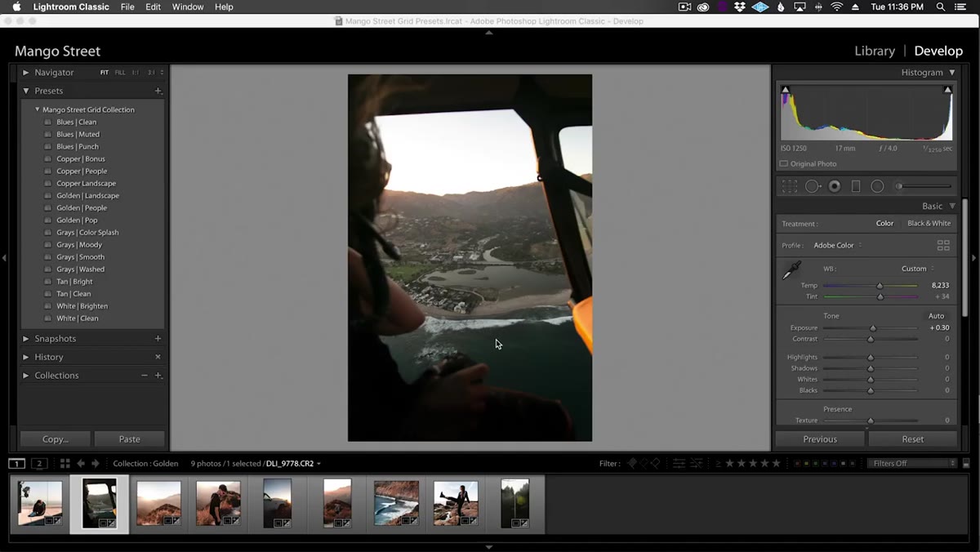Switch to the Develop module
This screenshot has height=552, width=980.
coord(938,51)
